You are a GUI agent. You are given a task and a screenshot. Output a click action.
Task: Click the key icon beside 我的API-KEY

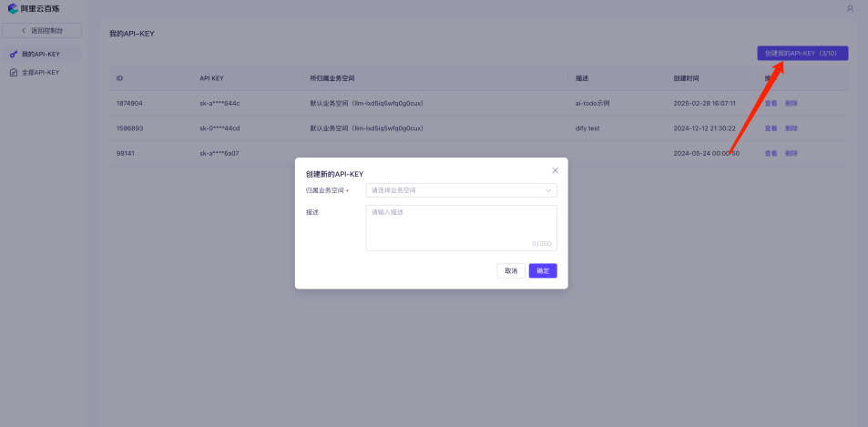[13, 55]
